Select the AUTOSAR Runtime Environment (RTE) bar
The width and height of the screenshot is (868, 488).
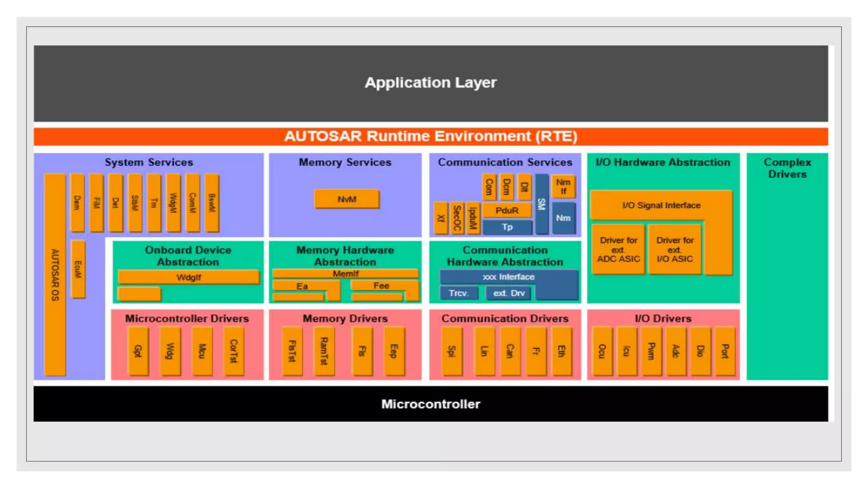point(431,136)
